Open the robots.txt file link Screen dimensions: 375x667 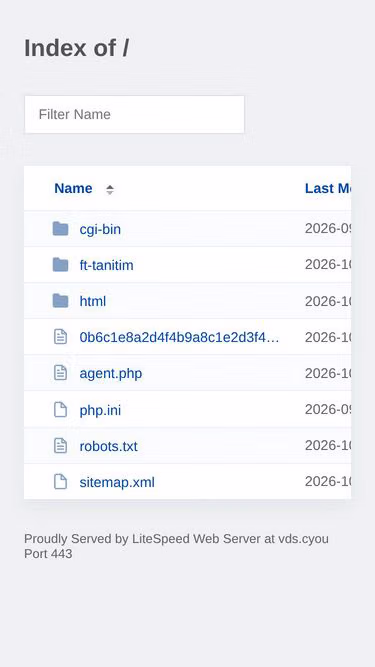pos(108,446)
